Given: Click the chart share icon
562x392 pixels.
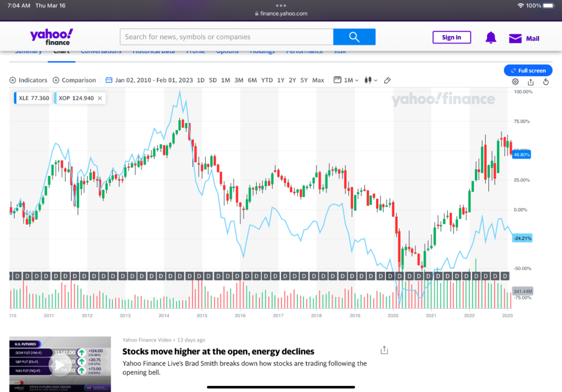Looking at the screenshot, I should point(531,82).
